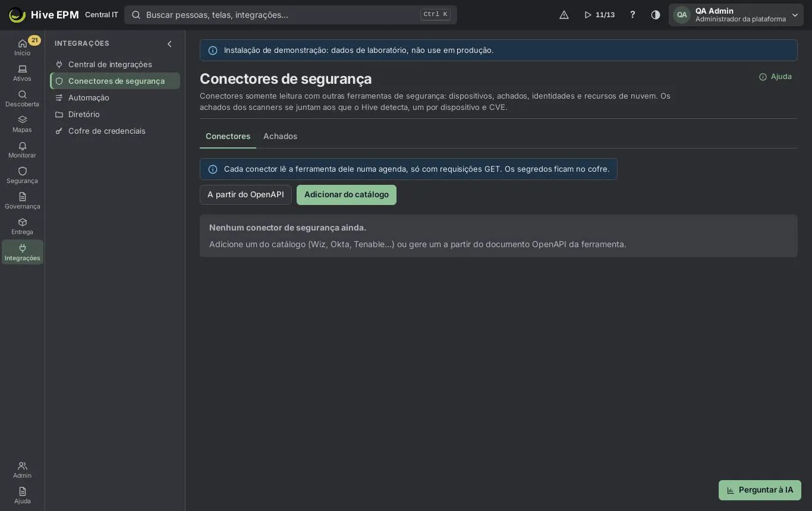812x511 pixels.
Task: Click the demo installation notice banner
Action: coord(499,51)
